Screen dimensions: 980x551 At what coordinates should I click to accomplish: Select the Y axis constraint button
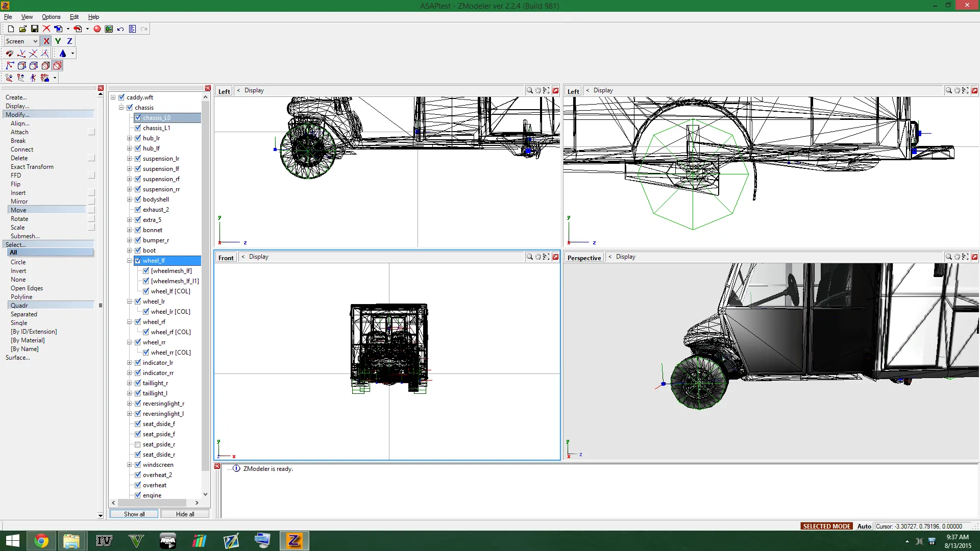58,41
